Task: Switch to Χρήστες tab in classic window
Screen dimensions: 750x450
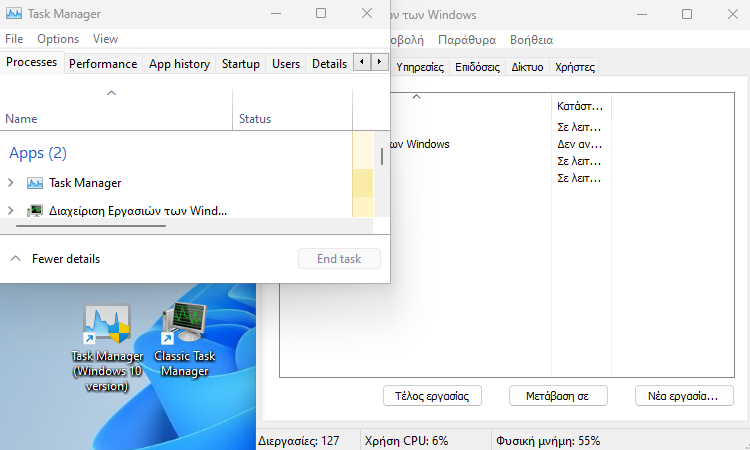Action: point(575,67)
